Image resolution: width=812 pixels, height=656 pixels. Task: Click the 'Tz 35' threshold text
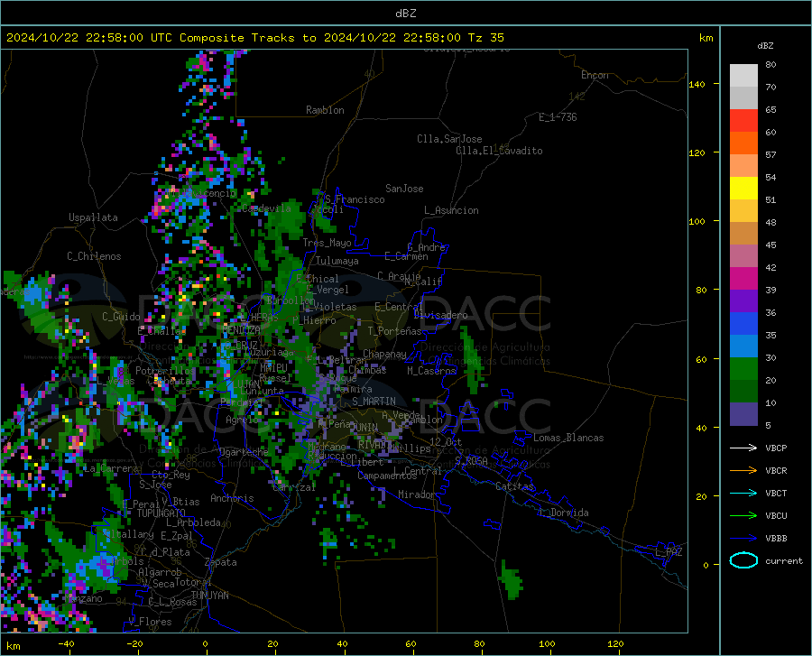(x=485, y=38)
